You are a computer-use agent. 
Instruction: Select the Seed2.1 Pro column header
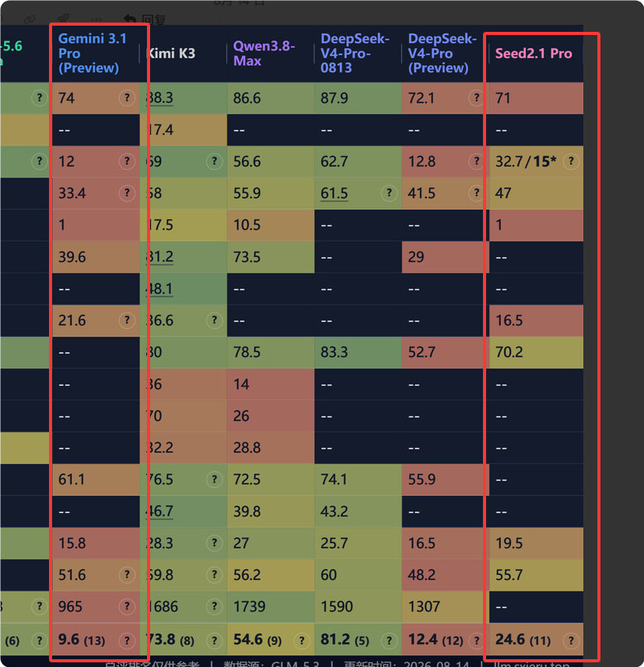534,53
